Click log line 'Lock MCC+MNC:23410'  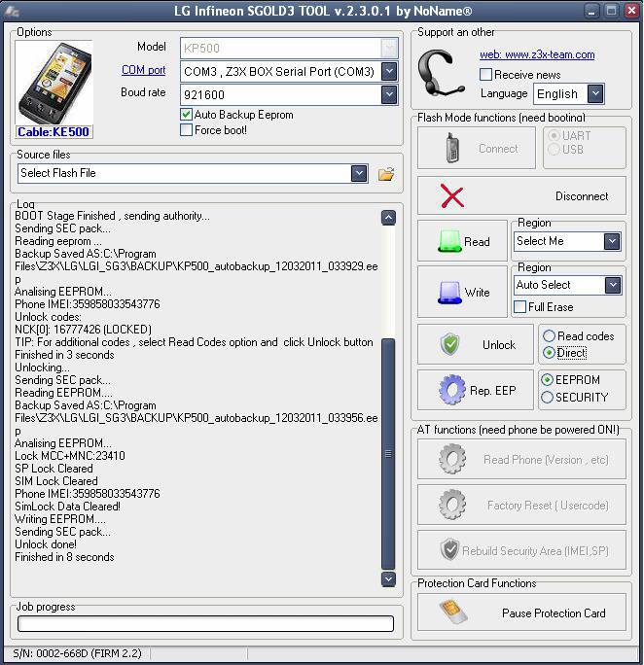click(70, 456)
